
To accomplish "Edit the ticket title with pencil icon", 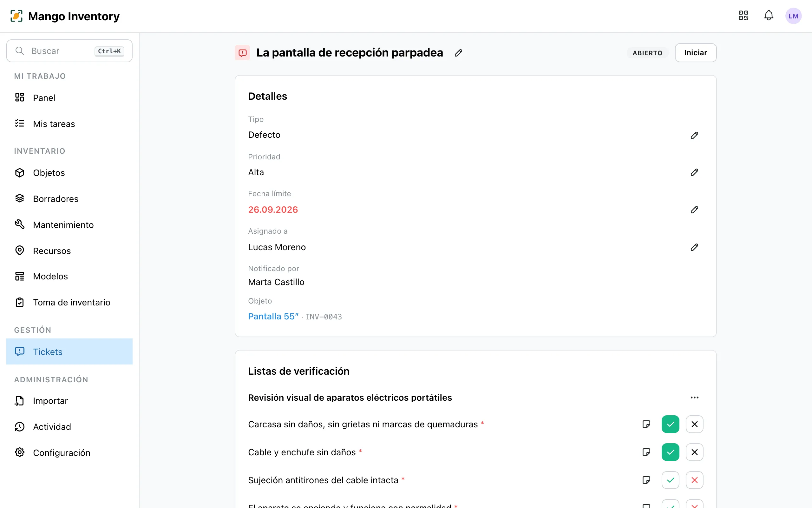I will click(458, 53).
